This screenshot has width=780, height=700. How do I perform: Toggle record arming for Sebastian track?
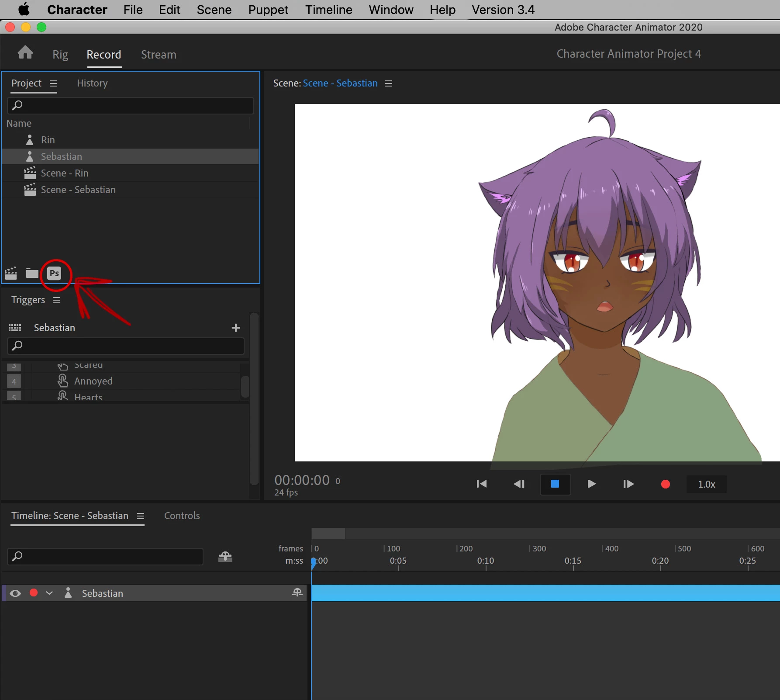tap(34, 593)
